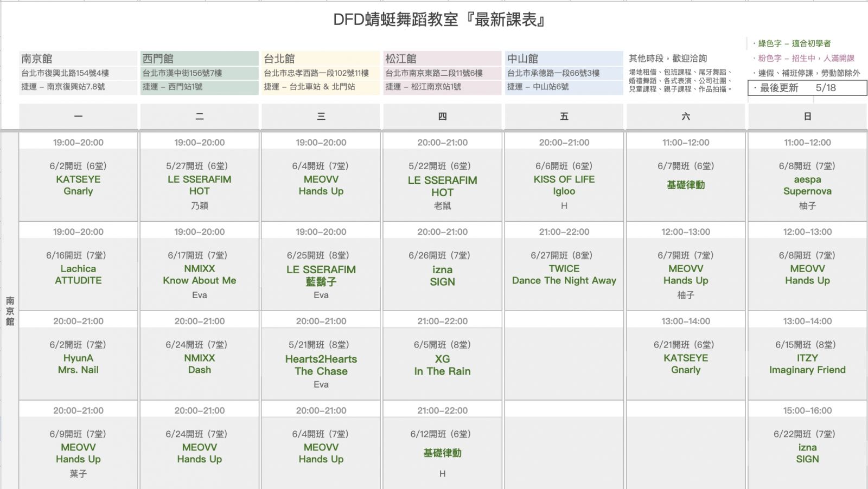Select the 最後更新 5/18 cell
The height and width of the screenshot is (489, 868).
tap(807, 88)
